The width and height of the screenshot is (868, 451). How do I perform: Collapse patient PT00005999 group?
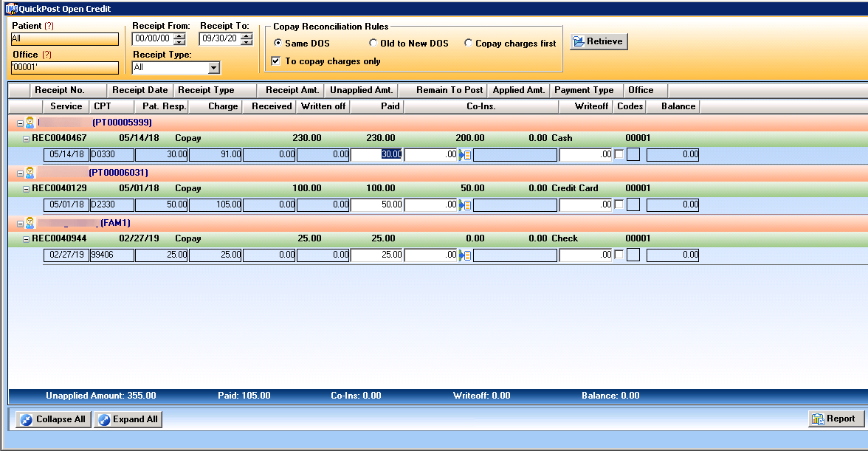pyautogui.click(x=20, y=123)
